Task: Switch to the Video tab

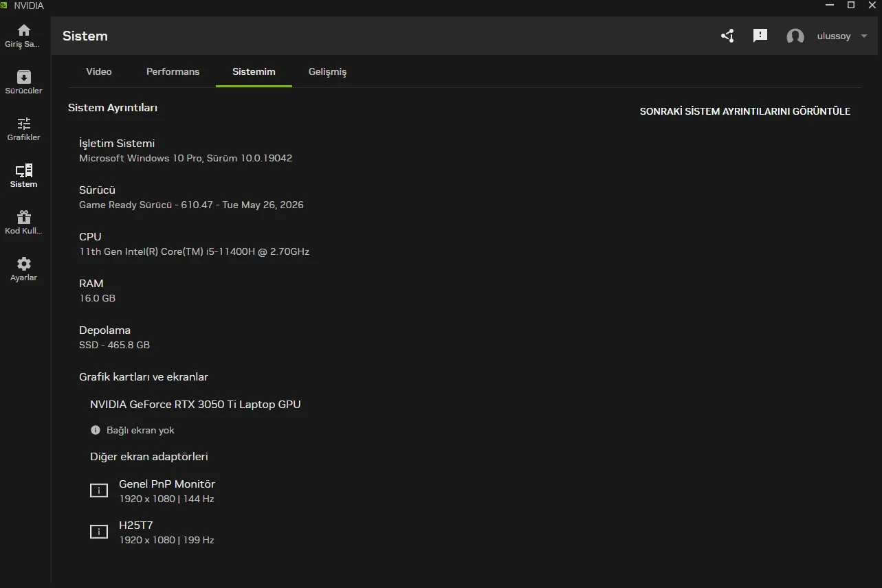Action: click(x=99, y=71)
